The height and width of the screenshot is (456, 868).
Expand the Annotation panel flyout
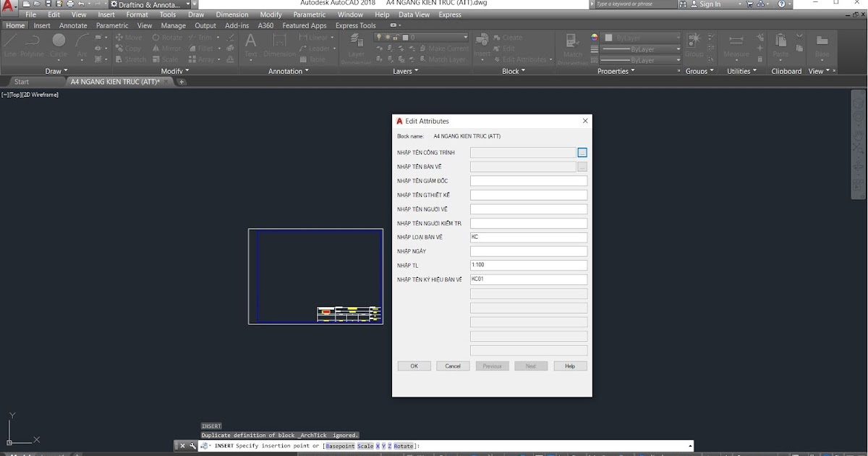point(288,71)
